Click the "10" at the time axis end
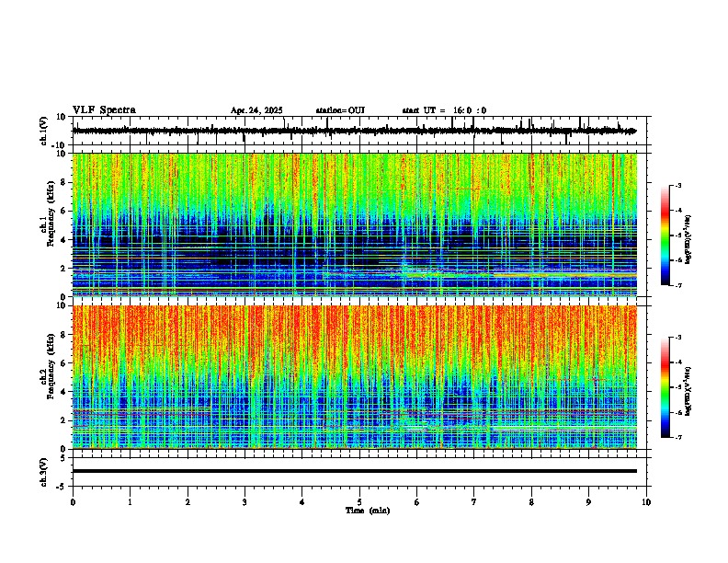 point(646,502)
